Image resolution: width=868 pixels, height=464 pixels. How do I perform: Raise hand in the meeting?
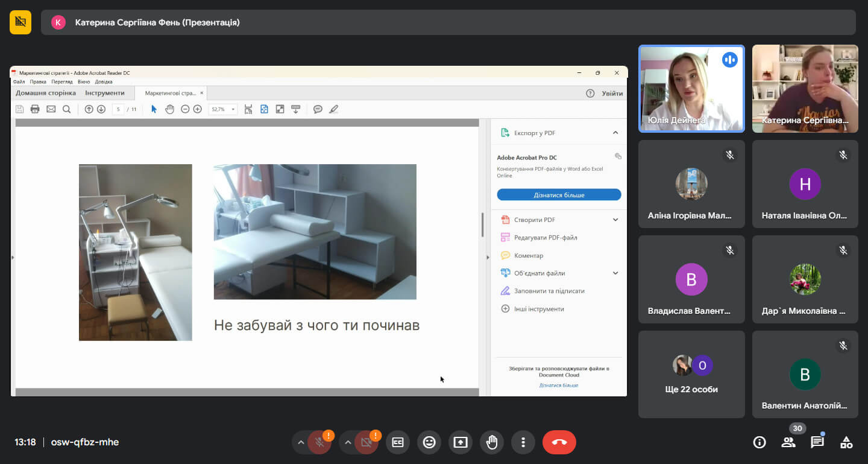click(492, 442)
